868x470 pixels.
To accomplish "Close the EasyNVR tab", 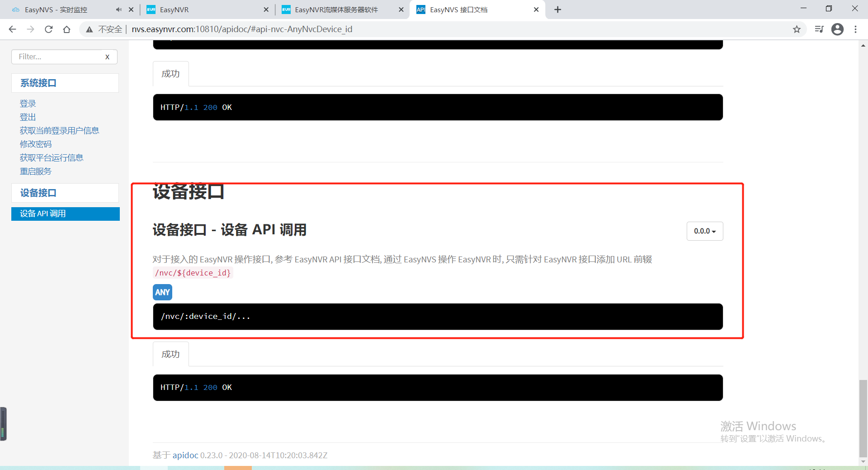I will [266, 9].
